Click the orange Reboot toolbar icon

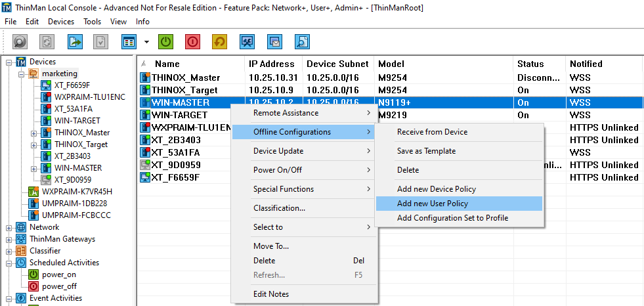pyautogui.click(x=220, y=41)
